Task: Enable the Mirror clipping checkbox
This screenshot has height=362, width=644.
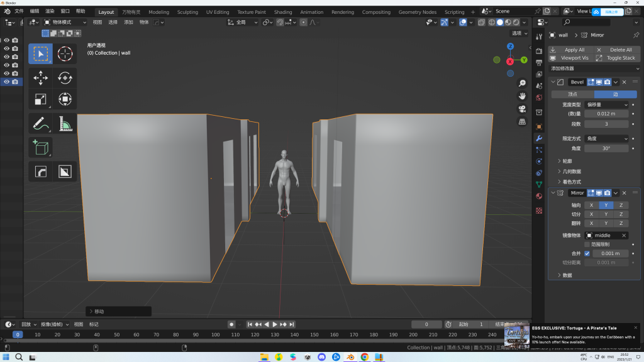Action: point(587,244)
